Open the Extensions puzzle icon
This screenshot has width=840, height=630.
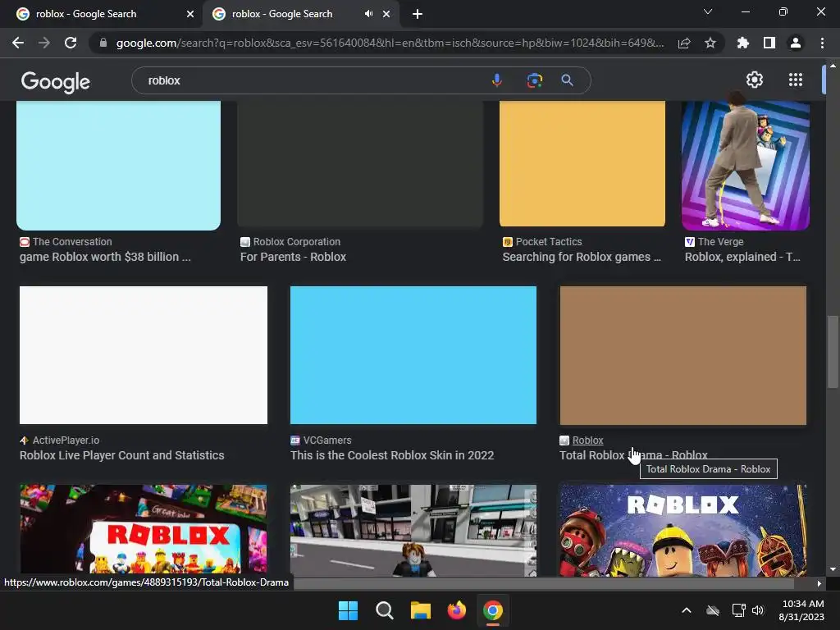click(x=742, y=43)
